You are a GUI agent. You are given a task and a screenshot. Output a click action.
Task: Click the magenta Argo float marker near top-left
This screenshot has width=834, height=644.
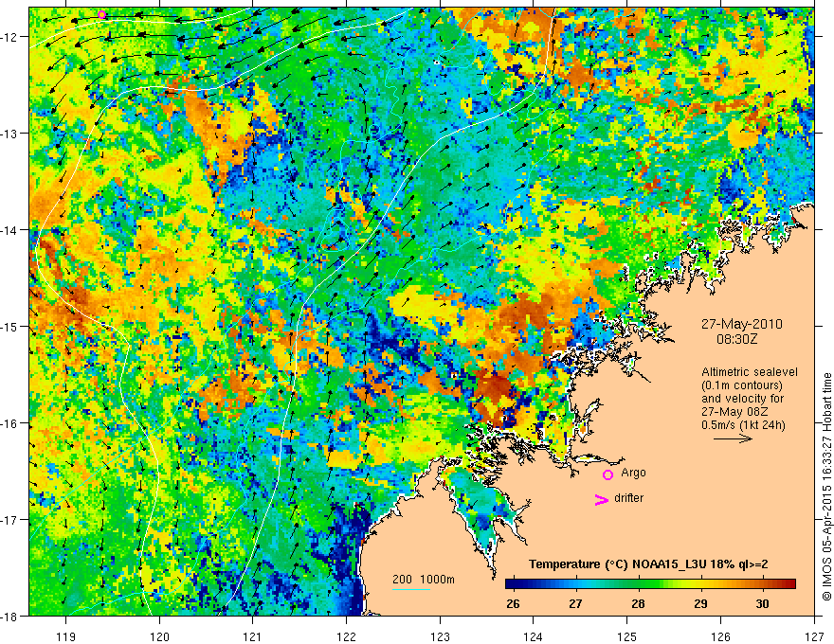tap(102, 15)
